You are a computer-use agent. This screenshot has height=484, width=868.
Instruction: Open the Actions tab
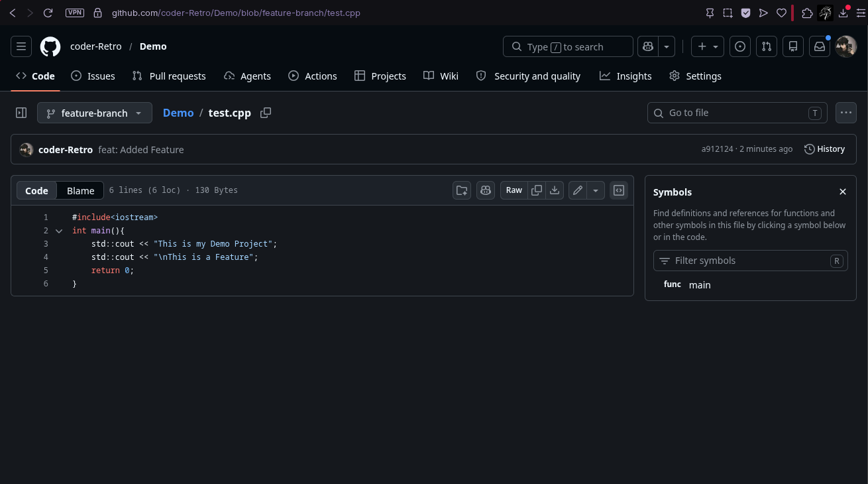point(313,76)
